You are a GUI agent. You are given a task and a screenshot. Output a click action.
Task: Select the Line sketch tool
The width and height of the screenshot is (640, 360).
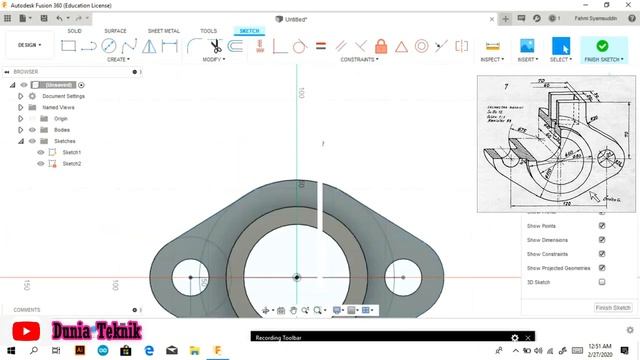pyautogui.click(x=89, y=46)
